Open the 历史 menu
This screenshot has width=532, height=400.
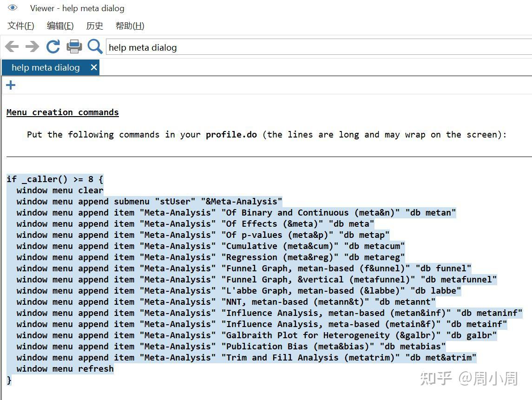click(95, 26)
